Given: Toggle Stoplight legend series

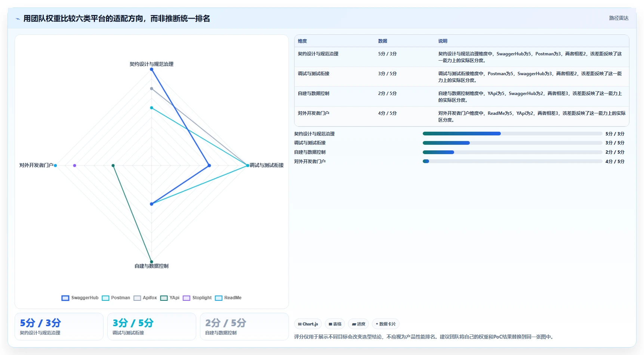Looking at the screenshot, I should pos(197,298).
